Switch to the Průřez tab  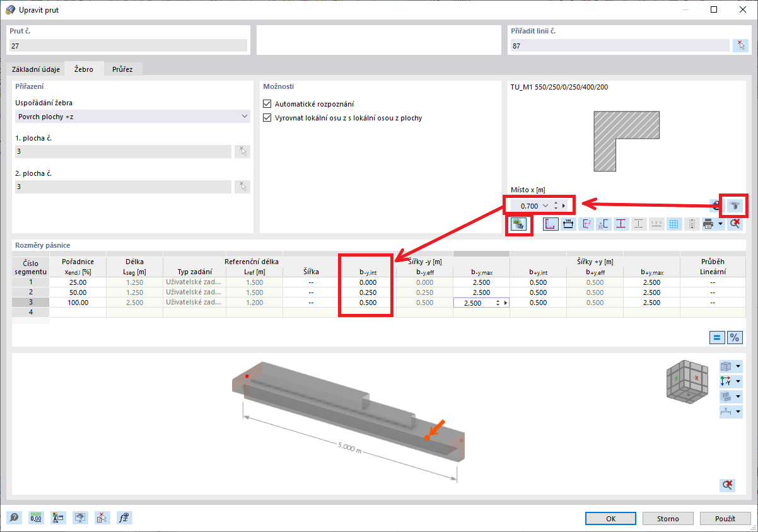click(x=123, y=69)
